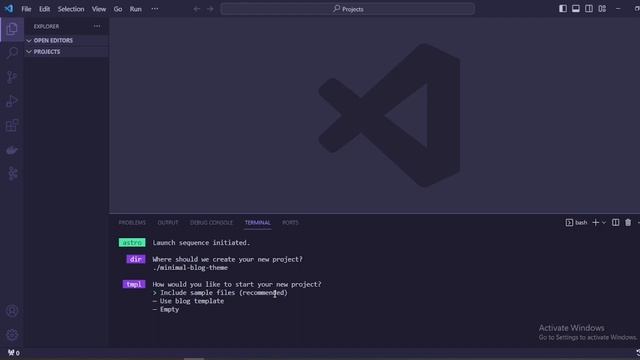Toggle the primary side bar layout icon

[x=563, y=9]
